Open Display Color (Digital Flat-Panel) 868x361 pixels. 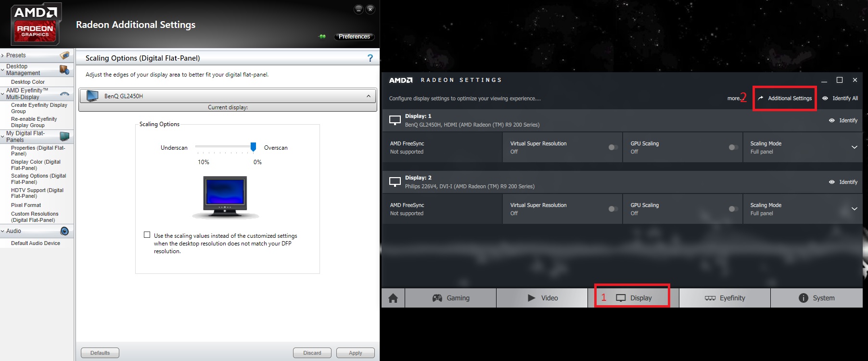[36, 165]
